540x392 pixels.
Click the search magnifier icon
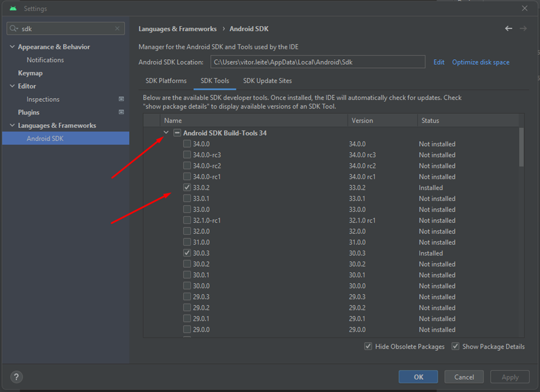pos(13,29)
